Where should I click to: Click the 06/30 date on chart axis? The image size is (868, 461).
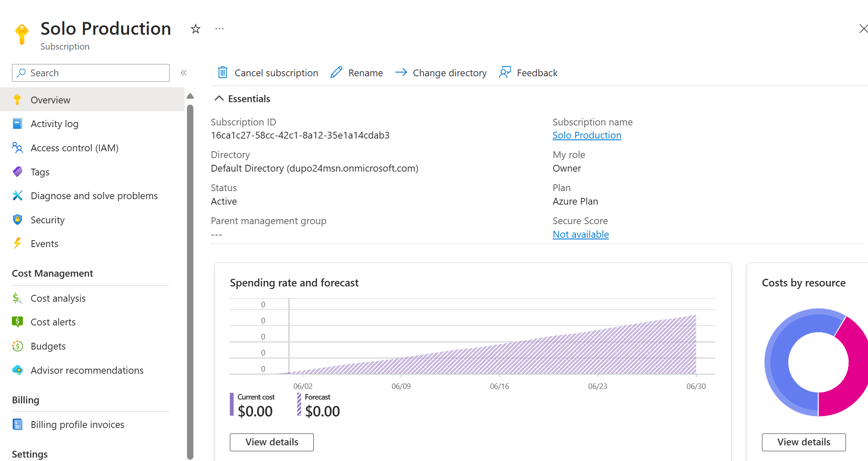click(696, 386)
